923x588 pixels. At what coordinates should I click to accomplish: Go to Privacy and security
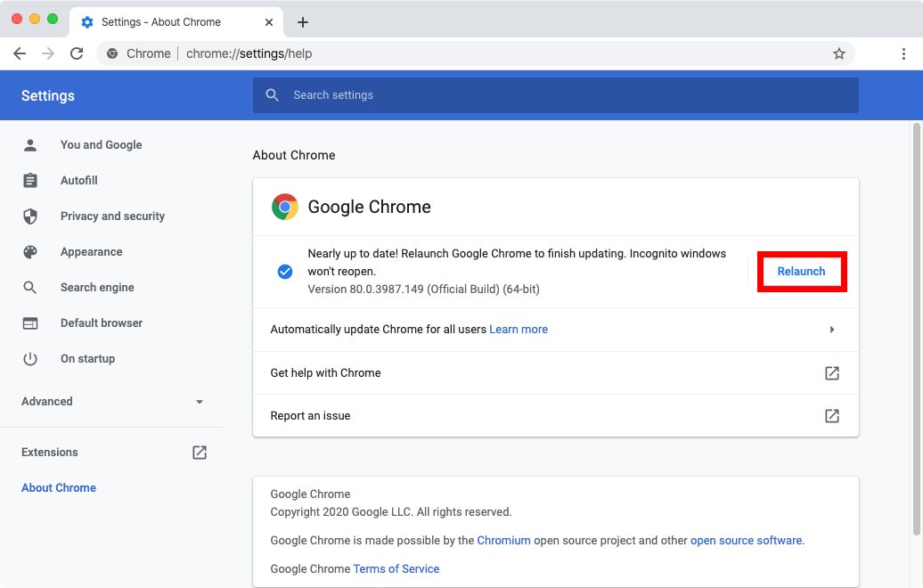coord(112,216)
